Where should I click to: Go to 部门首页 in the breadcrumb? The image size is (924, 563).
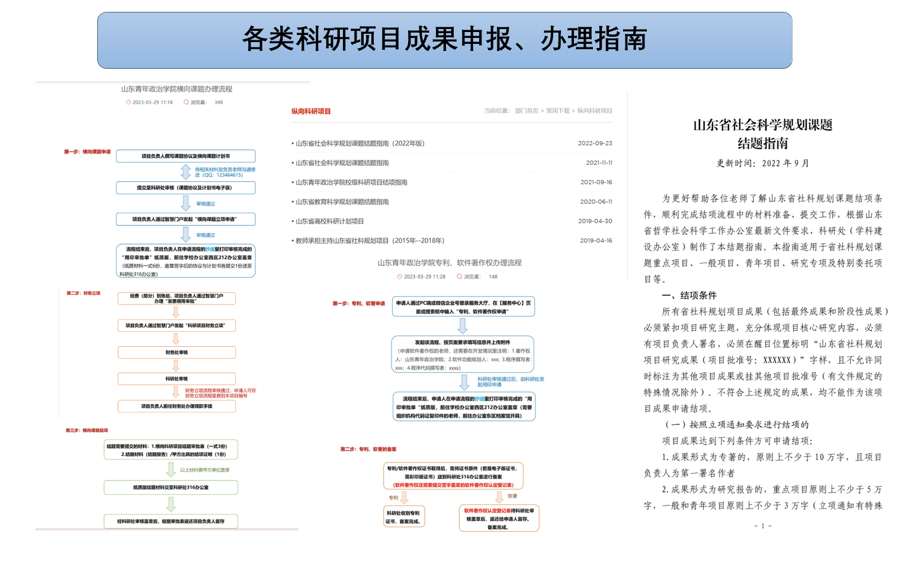[527, 111]
